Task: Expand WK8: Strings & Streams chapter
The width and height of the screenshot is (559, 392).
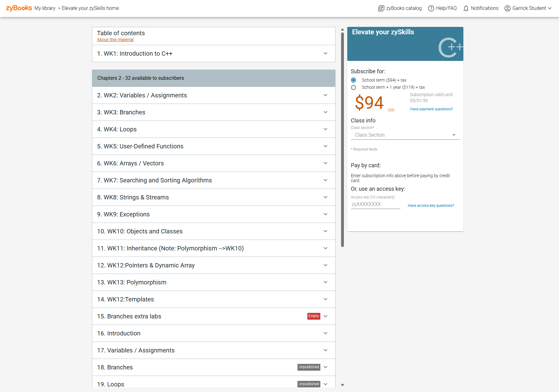Action: point(214,197)
